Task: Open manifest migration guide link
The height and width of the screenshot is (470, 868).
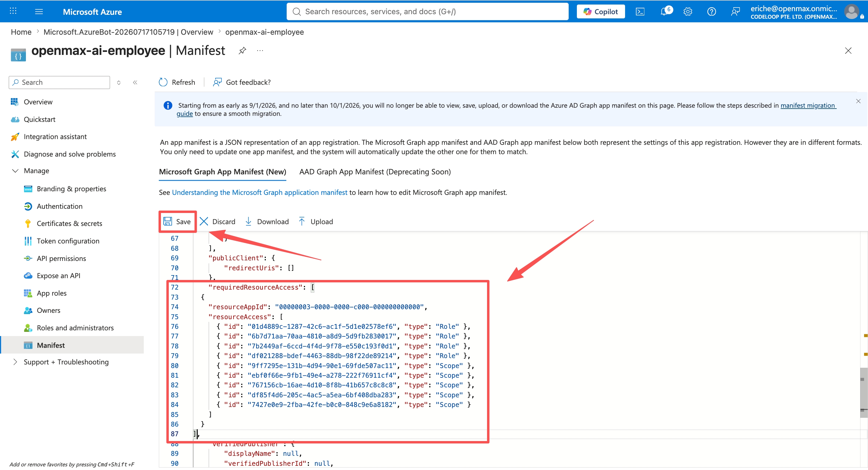Action: [808, 106]
